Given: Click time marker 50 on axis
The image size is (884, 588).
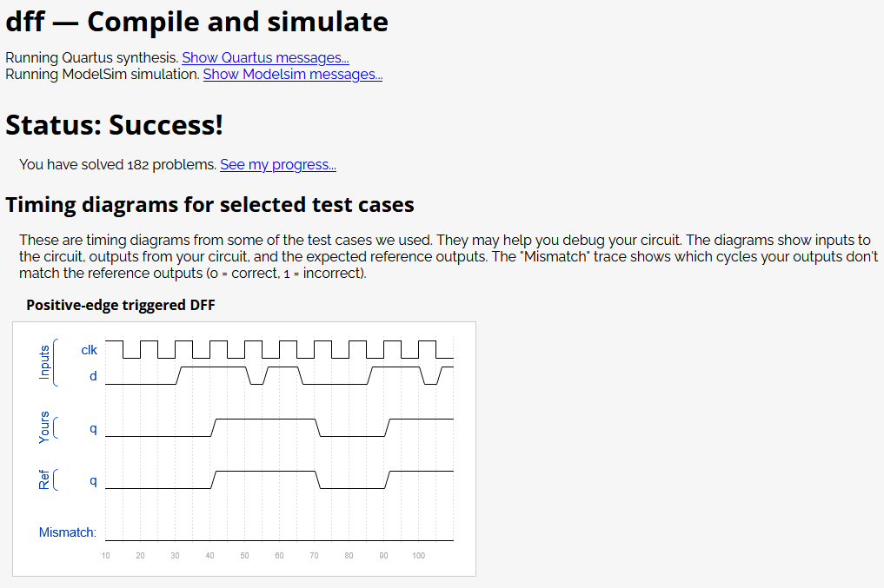Looking at the screenshot, I should pyautogui.click(x=244, y=555).
